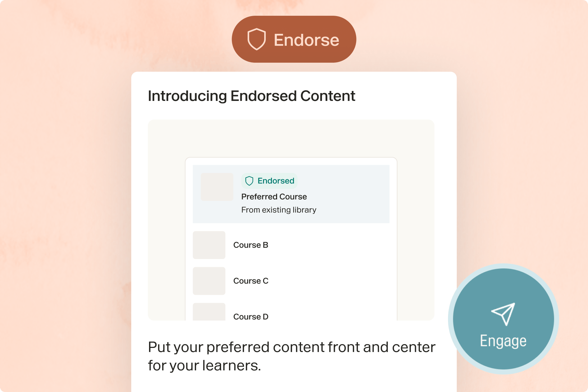
Task: Click the green Endorsed badge text
Action: pos(276,181)
